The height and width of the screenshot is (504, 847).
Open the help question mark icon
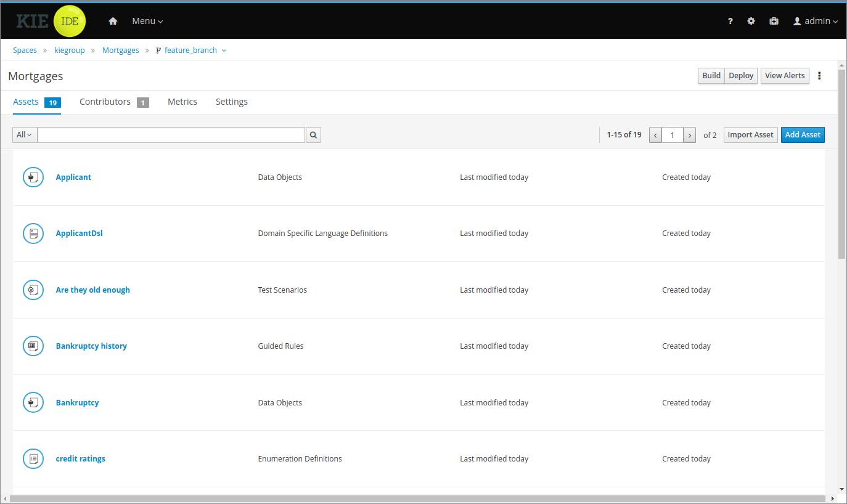tap(730, 21)
